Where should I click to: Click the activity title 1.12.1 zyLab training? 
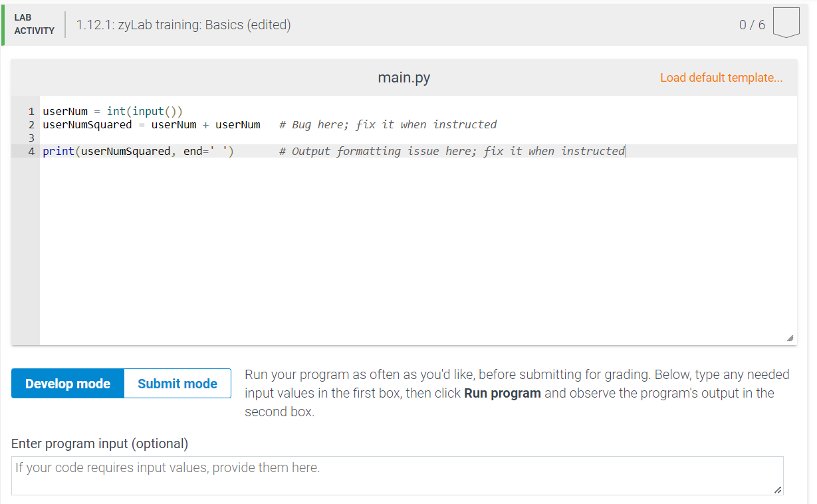184,24
